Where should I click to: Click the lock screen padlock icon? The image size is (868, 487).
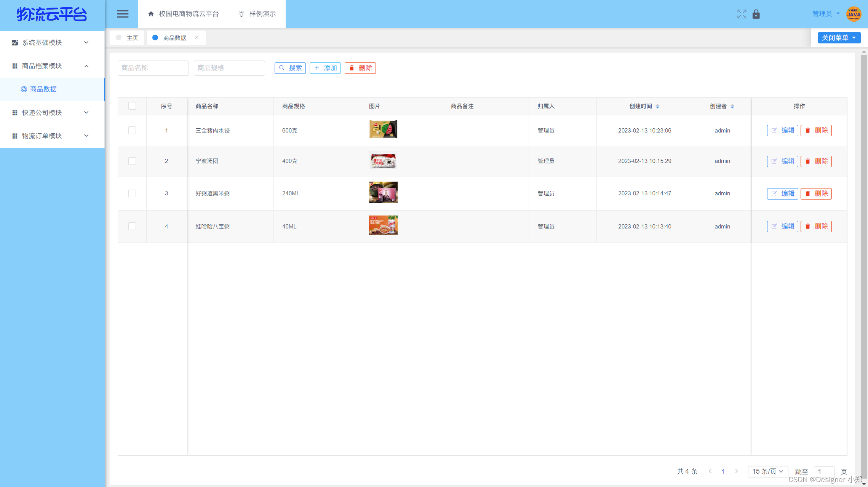pyautogui.click(x=756, y=14)
